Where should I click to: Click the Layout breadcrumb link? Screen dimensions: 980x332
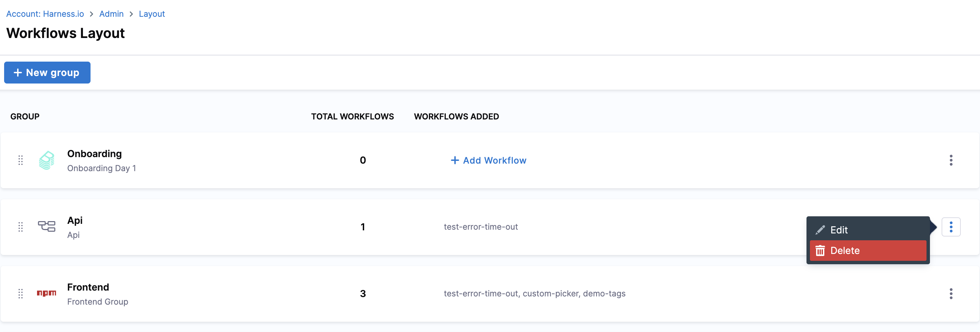[x=152, y=14]
